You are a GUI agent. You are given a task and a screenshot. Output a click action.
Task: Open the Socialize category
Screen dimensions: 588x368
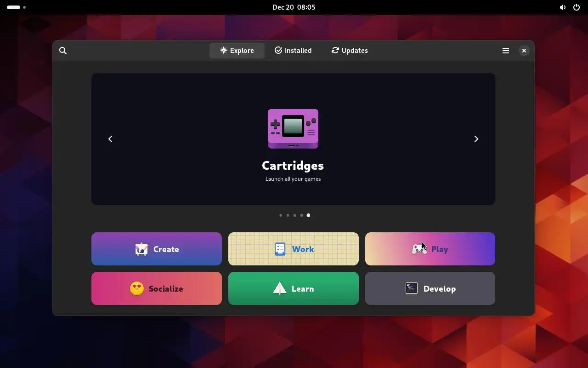point(157,288)
